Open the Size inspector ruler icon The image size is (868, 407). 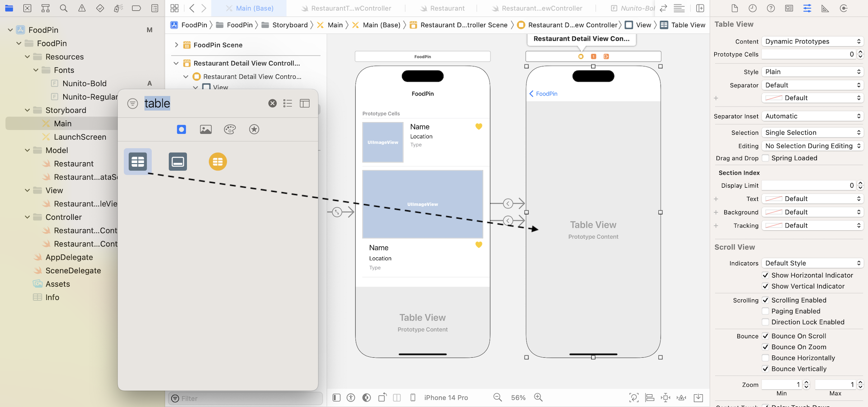pos(825,8)
